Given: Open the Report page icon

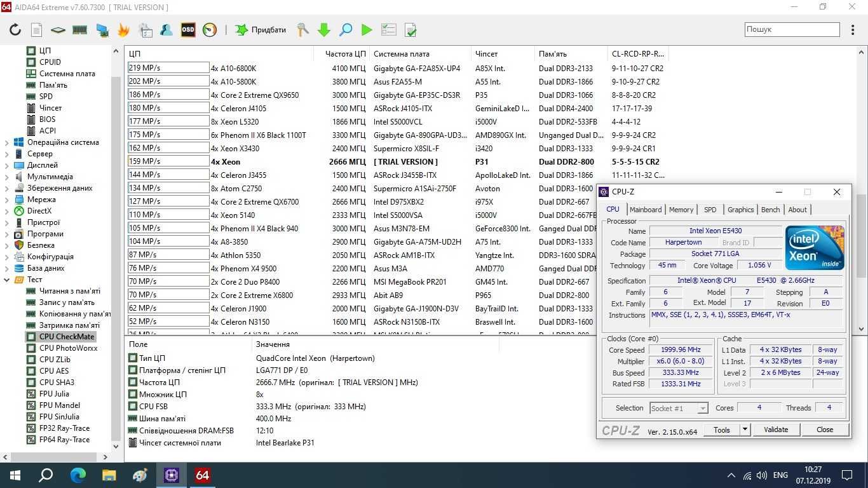Looking at the screenshot, I should pos(37,30).
